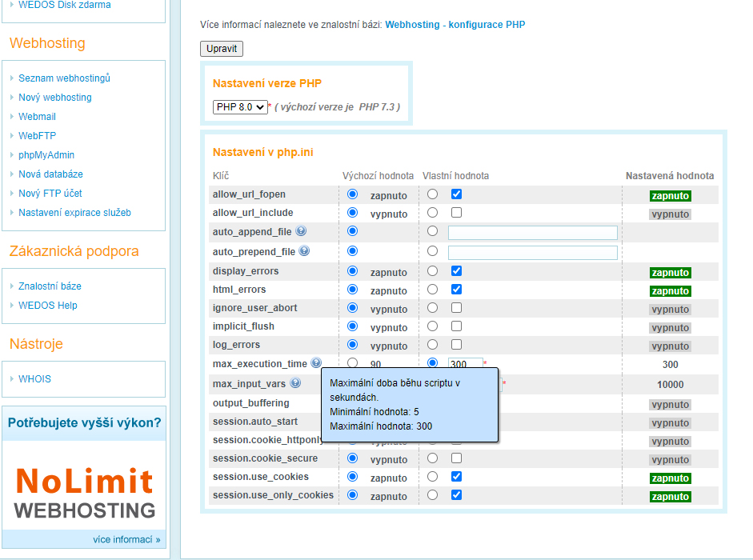753x560 pixels.
Task: Open the více informací banner link
Action: pos(126,539)
